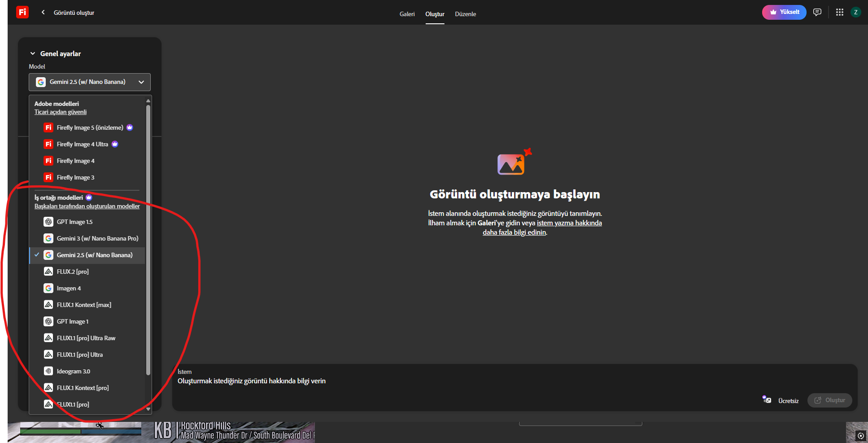Click the Yükselt upgrade button
This screenshot has width=868, height=443.
pyautogui.click(x=784, y=12)
